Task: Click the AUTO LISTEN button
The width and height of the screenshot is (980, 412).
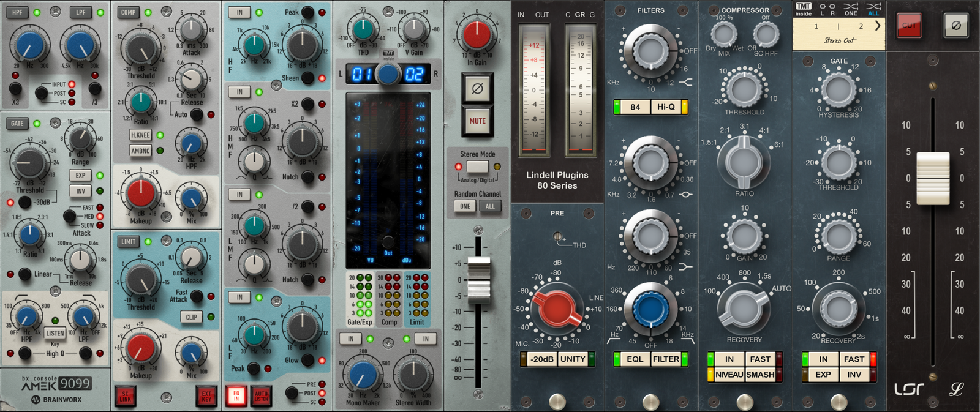Action: tap(262, 395)
